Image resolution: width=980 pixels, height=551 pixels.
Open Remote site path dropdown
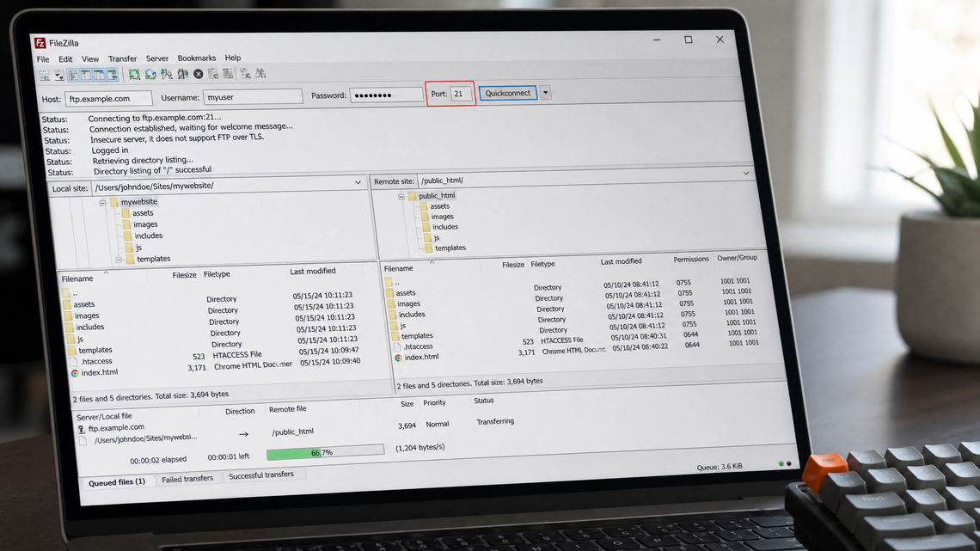click(x=745, y=173)
